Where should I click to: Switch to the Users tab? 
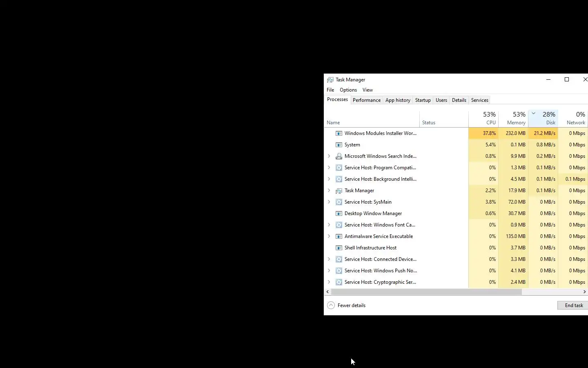tap(441, 100)
